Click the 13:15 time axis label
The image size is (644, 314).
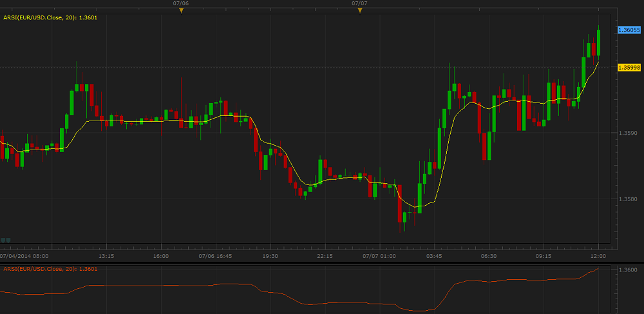tap(106, 256)
